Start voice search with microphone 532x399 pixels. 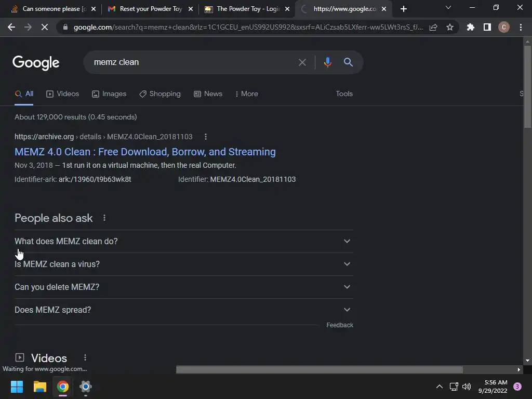(x=327, y=62)
